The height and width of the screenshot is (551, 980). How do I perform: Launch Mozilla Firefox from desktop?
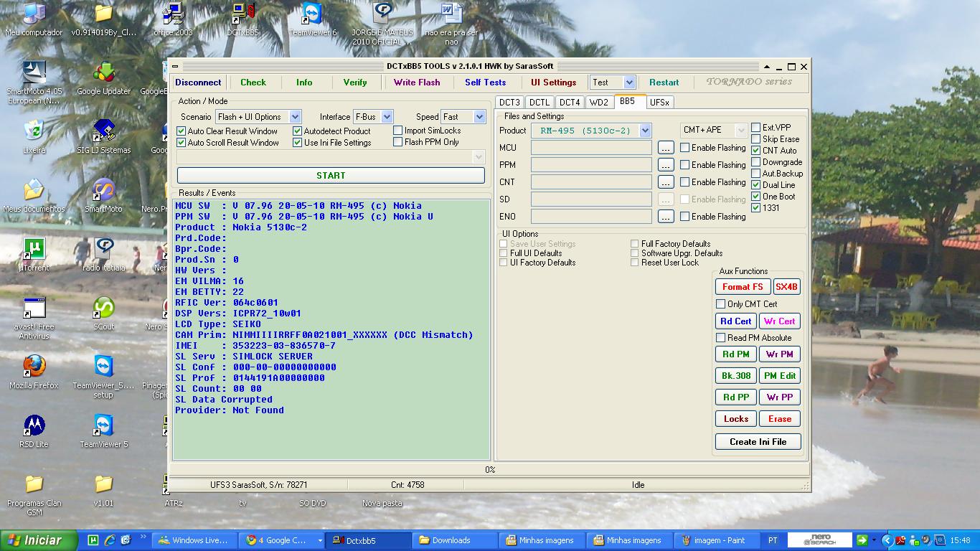coord(34,372)
